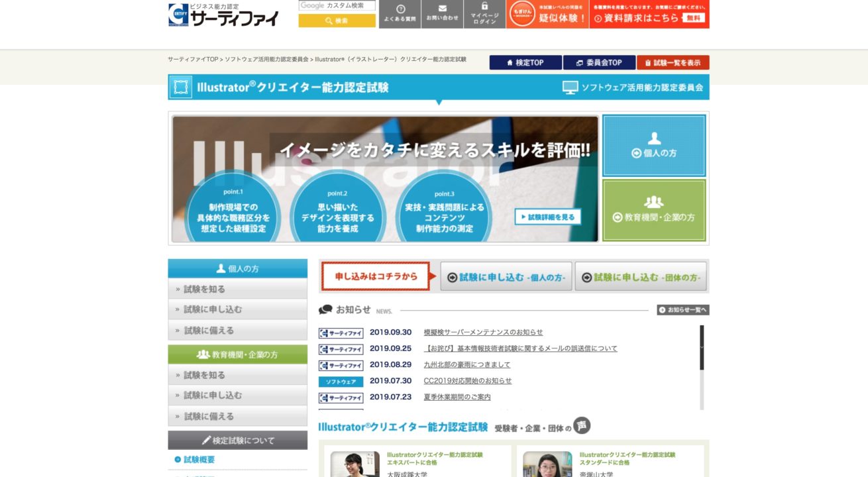The image size is (868, 477).
Task: Open お知らせ一覧へ button
Action: [x=683, y=309]
